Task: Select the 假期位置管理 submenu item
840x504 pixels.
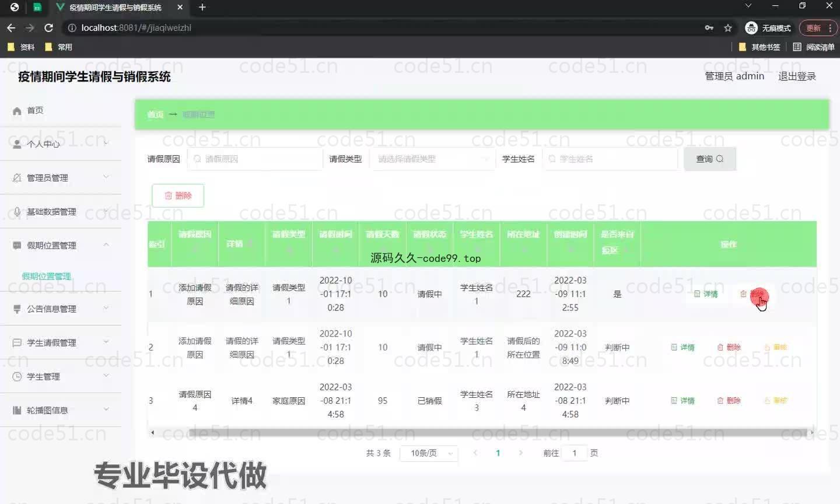Action: (x=47, y=276)
